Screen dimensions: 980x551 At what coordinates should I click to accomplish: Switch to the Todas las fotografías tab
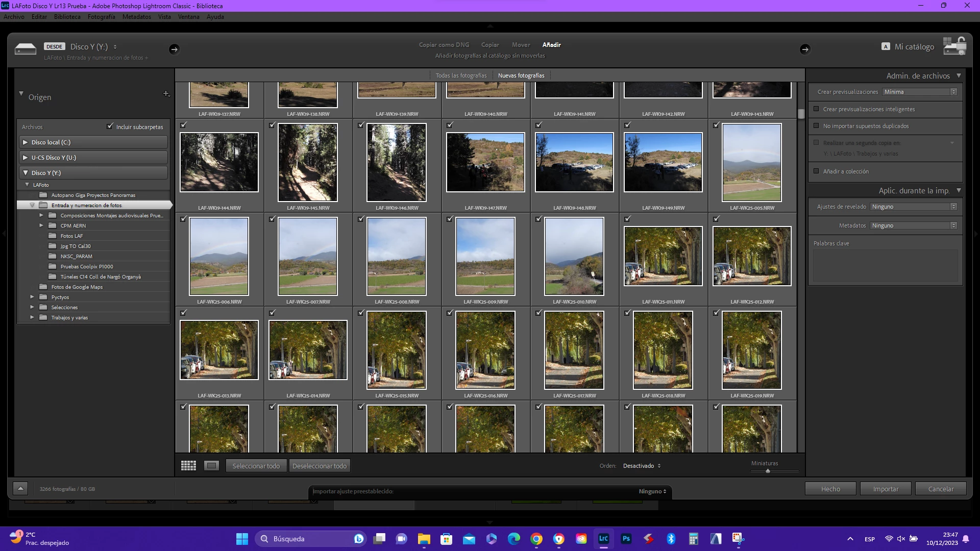click(461, 76)
